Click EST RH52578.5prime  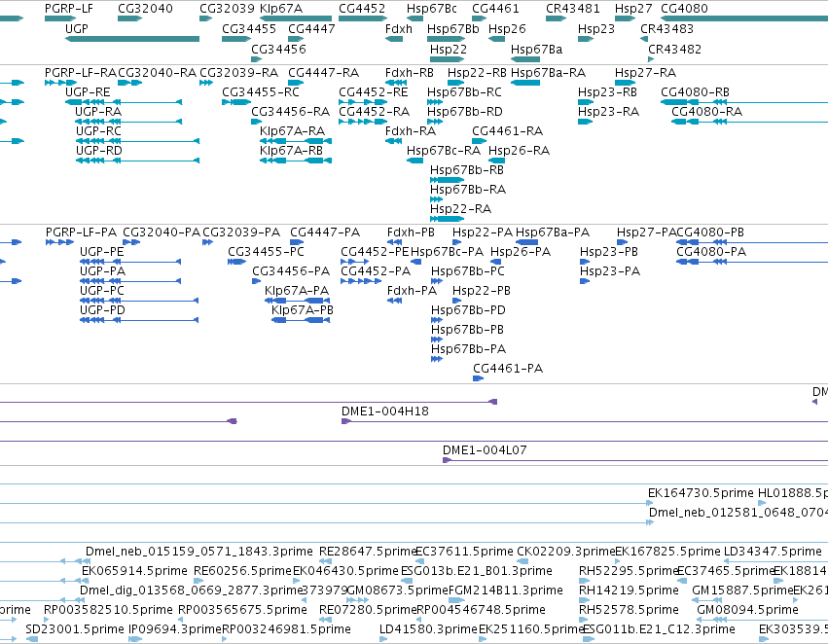point(629,609)
